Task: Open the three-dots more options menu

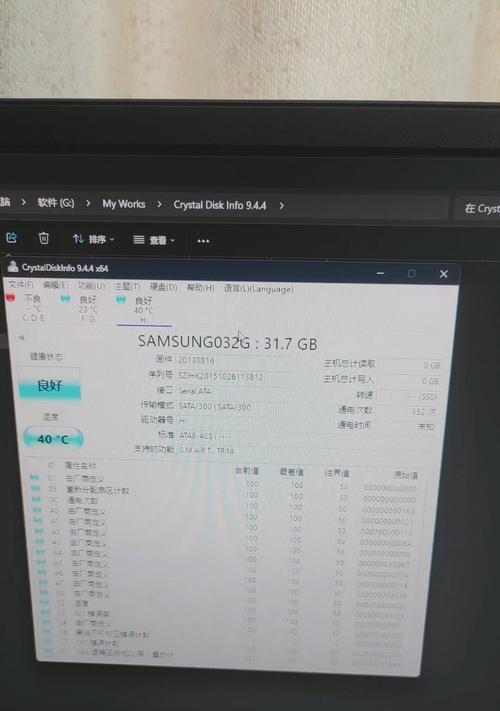Action: 203,241
